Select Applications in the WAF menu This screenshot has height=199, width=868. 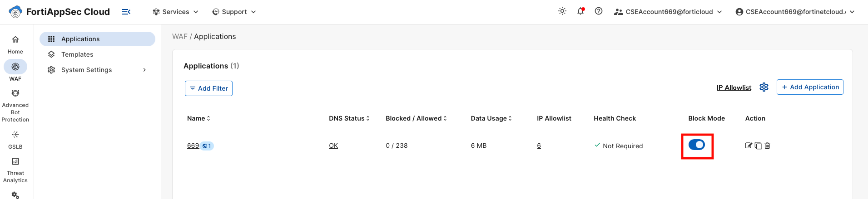(x=97, y=39)
